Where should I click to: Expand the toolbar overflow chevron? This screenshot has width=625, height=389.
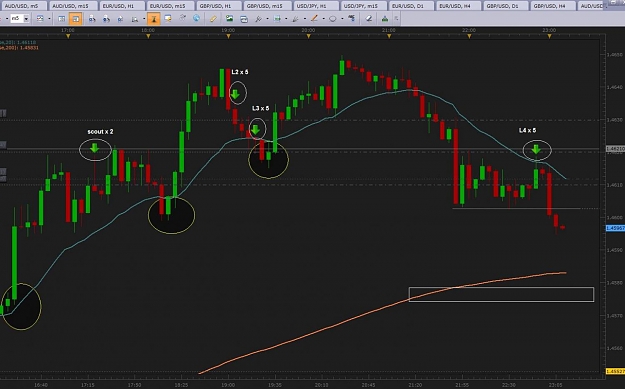pos(396,18)
